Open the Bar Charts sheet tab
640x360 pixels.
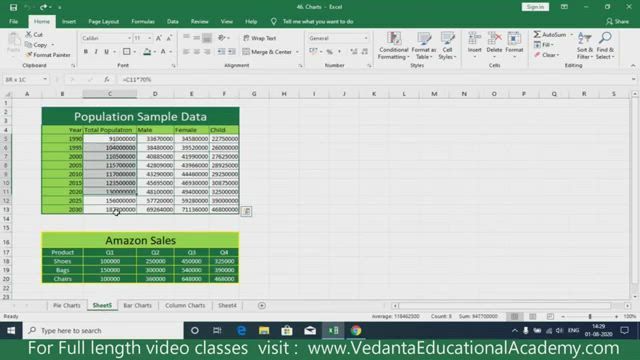pos(138,305)
